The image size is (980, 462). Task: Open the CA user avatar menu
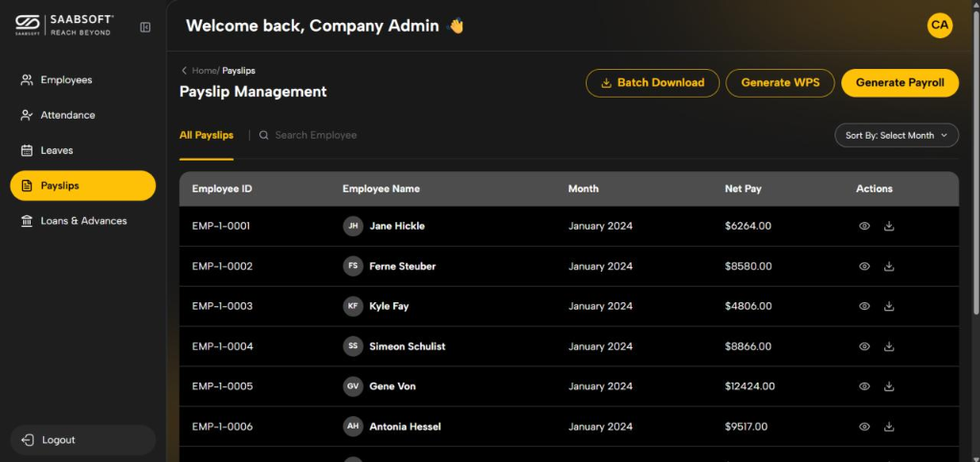click(940, 26)
